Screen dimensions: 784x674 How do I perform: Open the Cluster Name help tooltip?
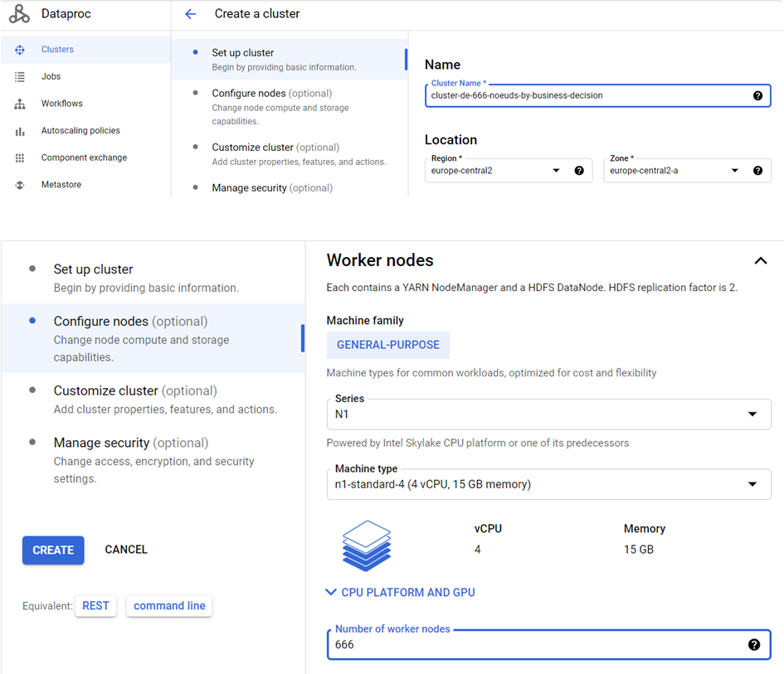(757, 95)
